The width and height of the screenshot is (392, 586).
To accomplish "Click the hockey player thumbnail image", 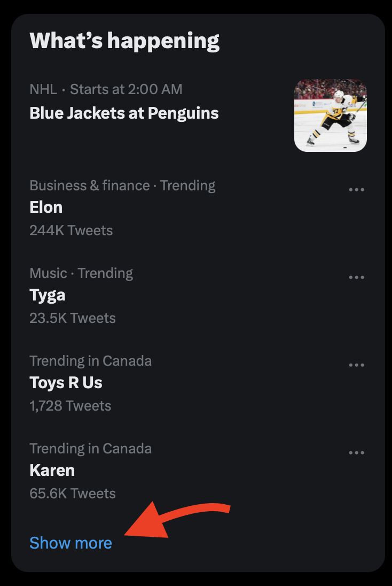I will pos(331,115).
